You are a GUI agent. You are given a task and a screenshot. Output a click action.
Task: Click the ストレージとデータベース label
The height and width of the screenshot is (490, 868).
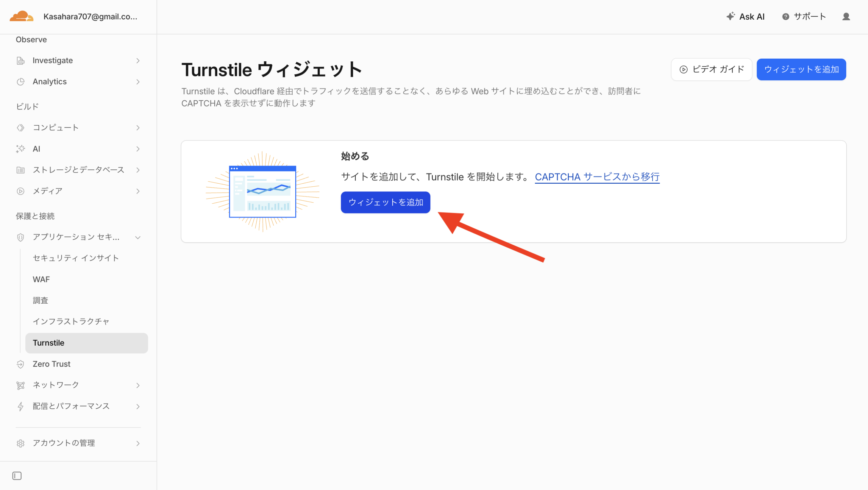click(79, 170)
